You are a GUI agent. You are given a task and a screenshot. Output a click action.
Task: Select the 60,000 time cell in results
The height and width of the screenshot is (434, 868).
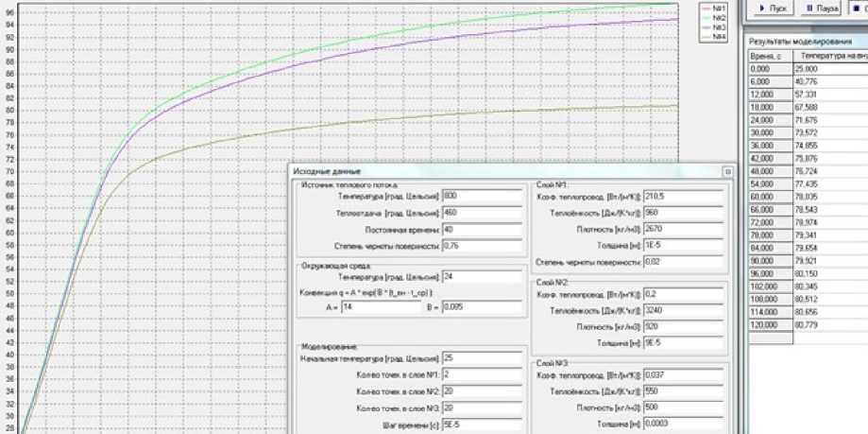[771, 197]
